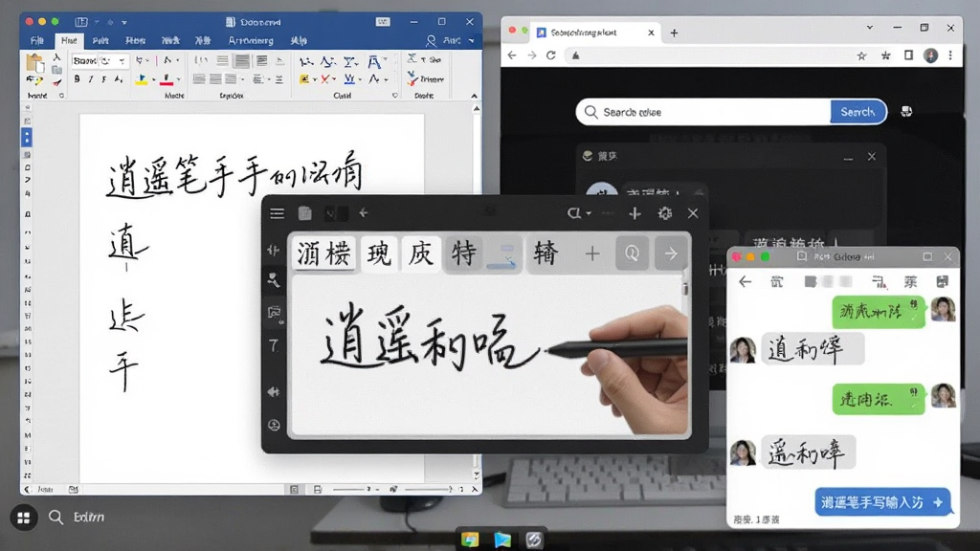Toggle Bold formatting in Word
The image size is (980, 551).
pos(77,79)
